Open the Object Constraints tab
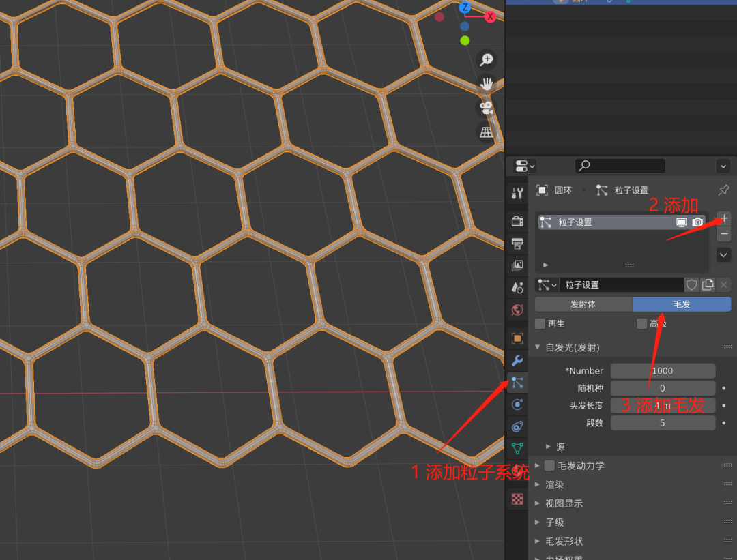Viewport: 737px width, 560px height. pyautogui.click(x=517, y=426)
